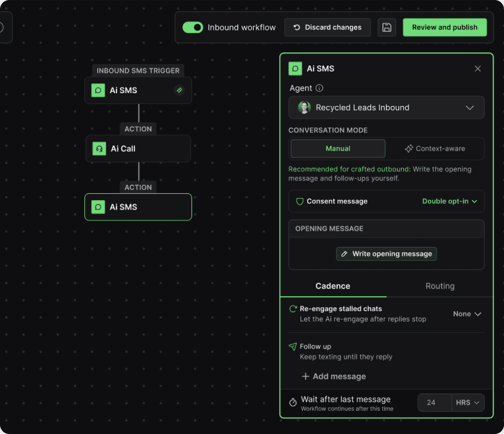Image resolution: width=504 pixels, height=434 pixels.
Task: Click the plus icon beside Add message
Action: click(306, 376)
